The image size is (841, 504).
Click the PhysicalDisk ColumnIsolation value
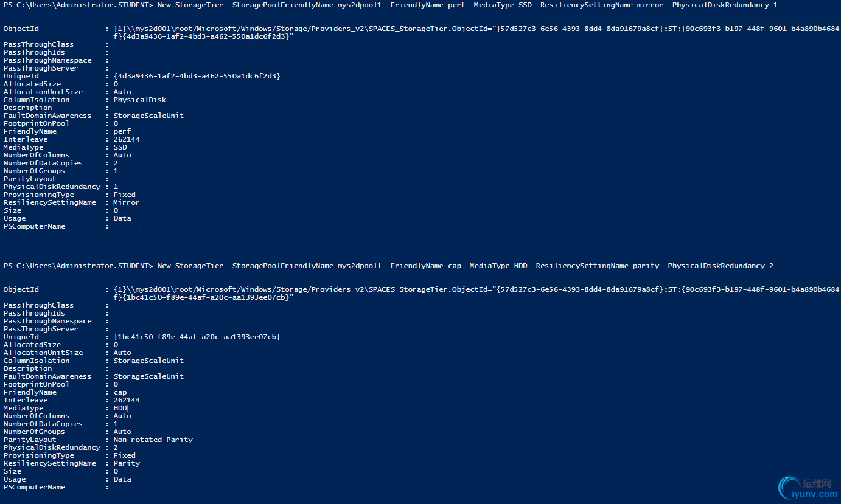pos(140,100)
